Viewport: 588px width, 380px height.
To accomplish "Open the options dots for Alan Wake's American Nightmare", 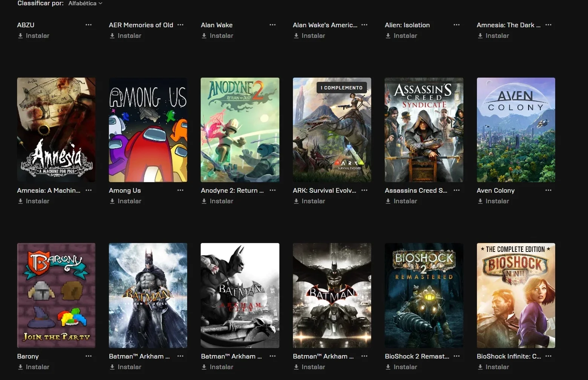I will coord(364,25).
